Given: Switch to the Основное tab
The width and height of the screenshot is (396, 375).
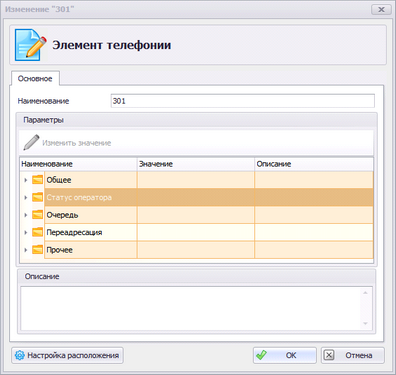Looking at the screenshot, I should click(x=35, y=79).
